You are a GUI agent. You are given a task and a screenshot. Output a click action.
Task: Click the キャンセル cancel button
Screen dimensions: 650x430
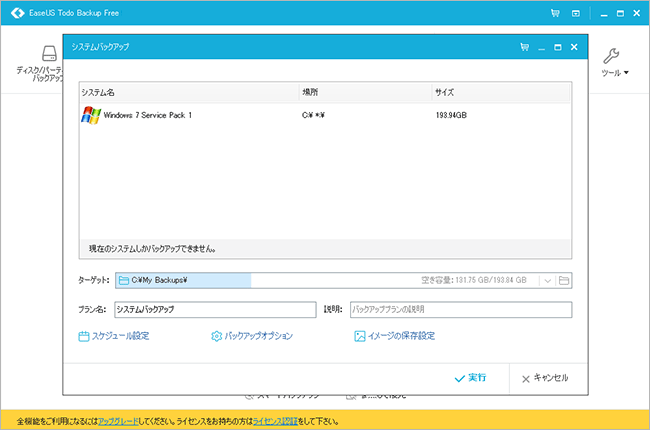tap(545, 378)
